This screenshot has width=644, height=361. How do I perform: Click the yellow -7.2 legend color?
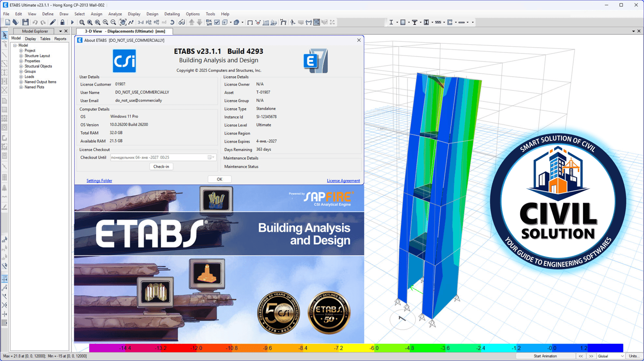pos(339,348)
